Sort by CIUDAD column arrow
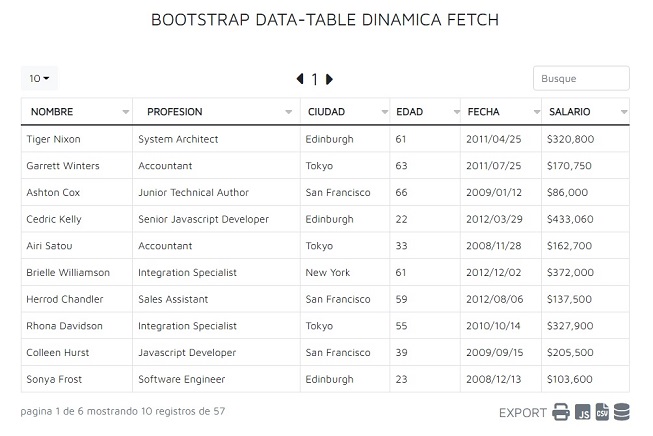The image size is (653, 436). coord(385,112)
